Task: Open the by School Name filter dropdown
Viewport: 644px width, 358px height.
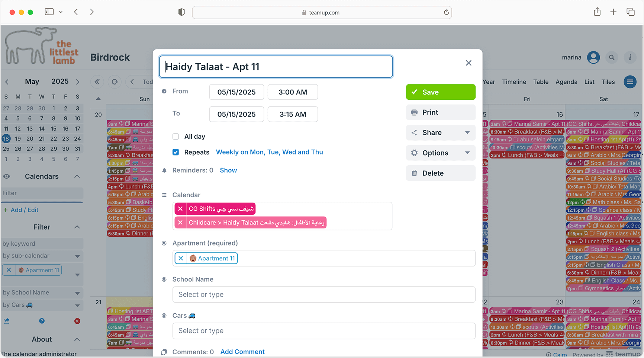Action: [42, 293]
